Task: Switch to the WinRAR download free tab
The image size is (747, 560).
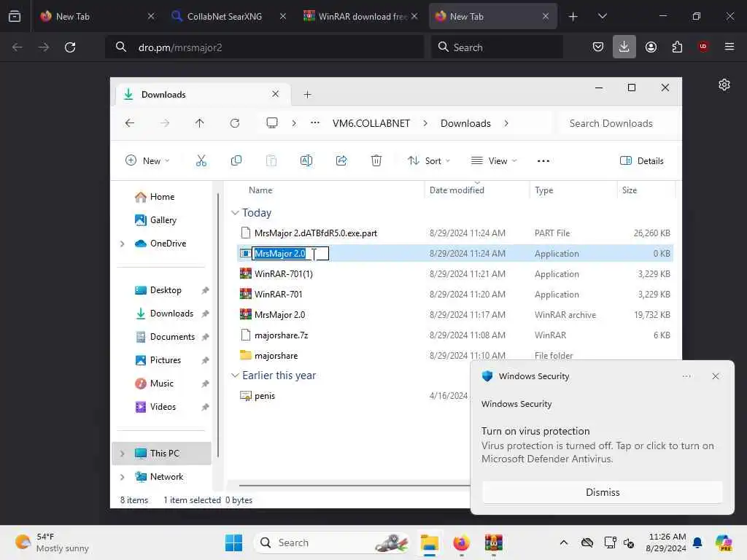Action: pyautogui.click(x=360, y=16)
